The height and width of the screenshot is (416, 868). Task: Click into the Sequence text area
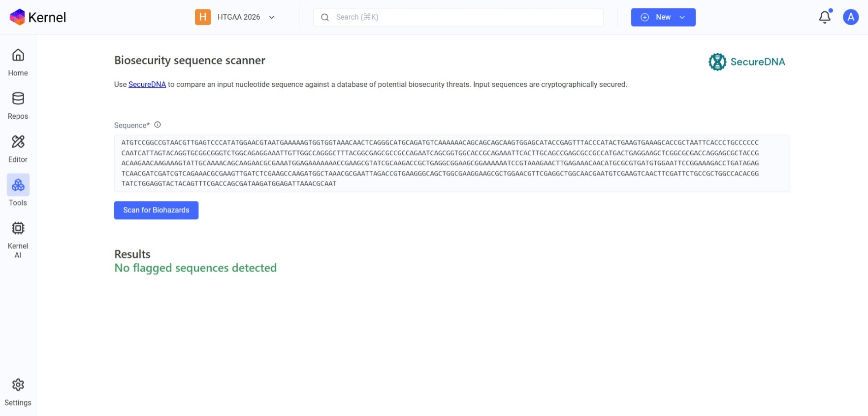(x=452, y=163)
